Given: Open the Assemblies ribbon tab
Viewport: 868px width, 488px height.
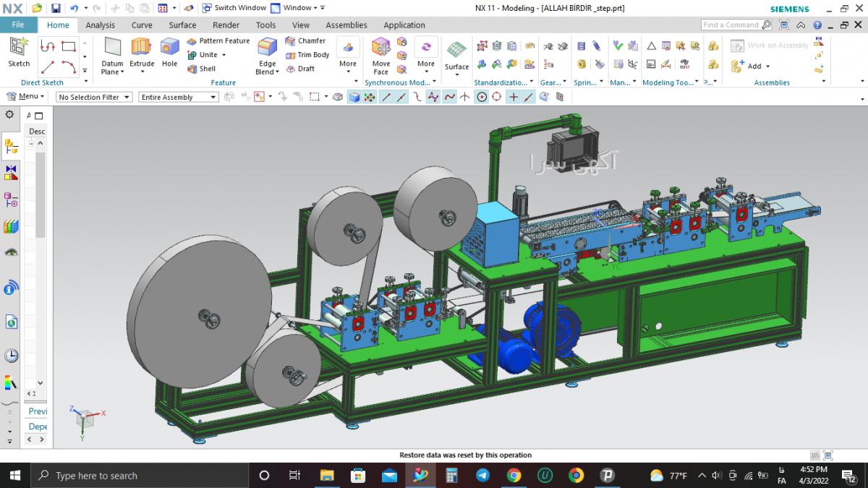Looking at the screenshot, I should (x=346, y=25).
